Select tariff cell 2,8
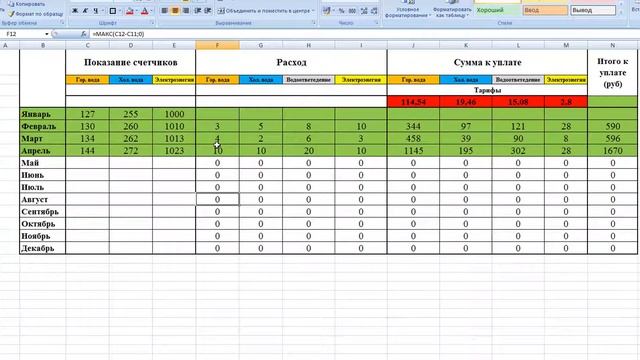This screenshot has height=360, width=640. [x=566, y=102]
